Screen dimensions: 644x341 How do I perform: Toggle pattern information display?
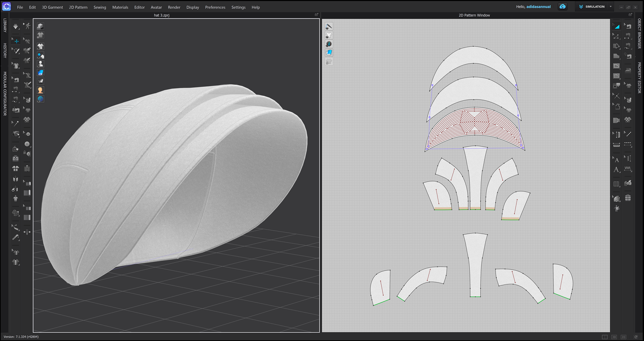click(329, 44)
